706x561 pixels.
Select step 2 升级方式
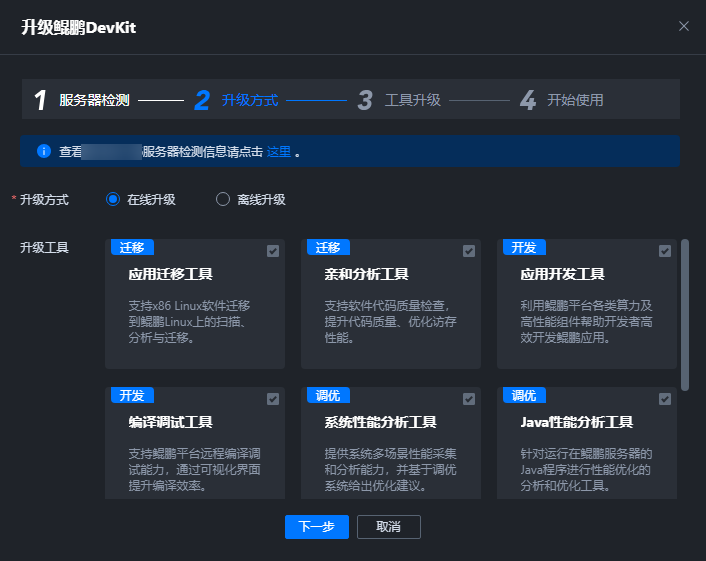tap(236, 100)
